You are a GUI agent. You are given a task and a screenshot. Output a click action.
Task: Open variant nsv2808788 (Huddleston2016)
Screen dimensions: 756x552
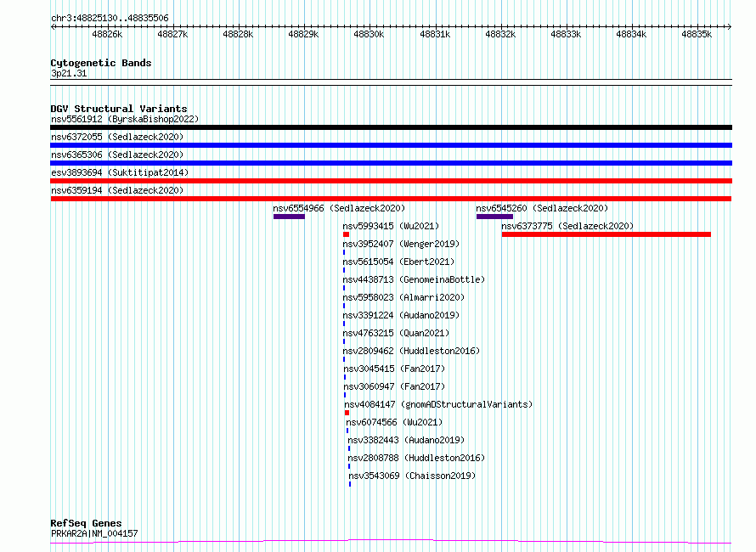pos(416,458)
